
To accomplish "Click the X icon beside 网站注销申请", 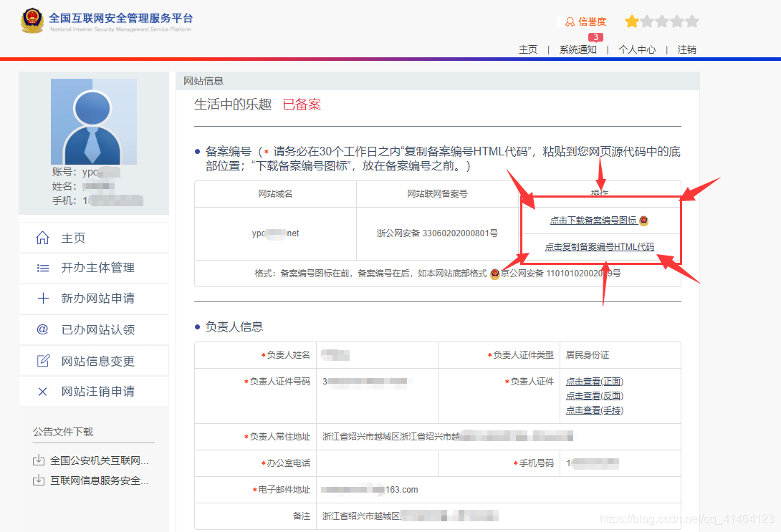I will click(43, 392).
